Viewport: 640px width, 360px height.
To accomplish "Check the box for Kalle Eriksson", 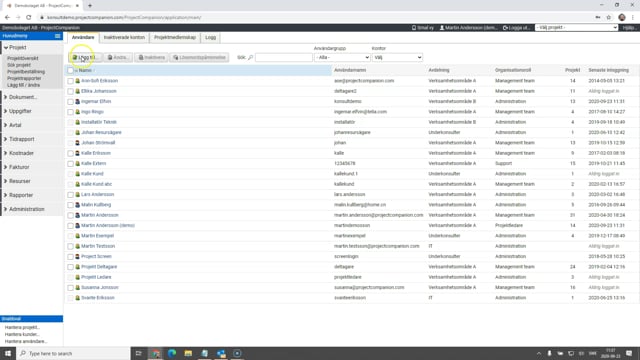I will pyautogui.click(x=70, y=153).
